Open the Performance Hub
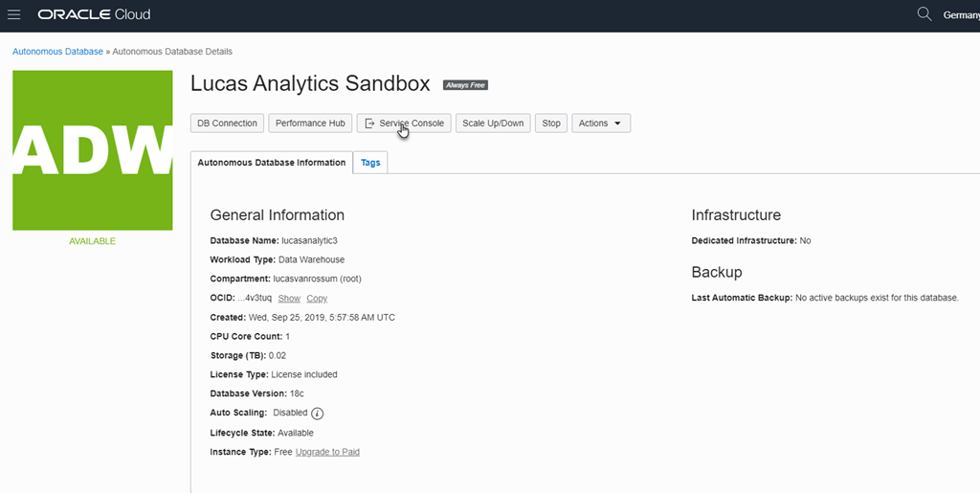This screenshot has width=980, height=493. [x=309, y=123]
